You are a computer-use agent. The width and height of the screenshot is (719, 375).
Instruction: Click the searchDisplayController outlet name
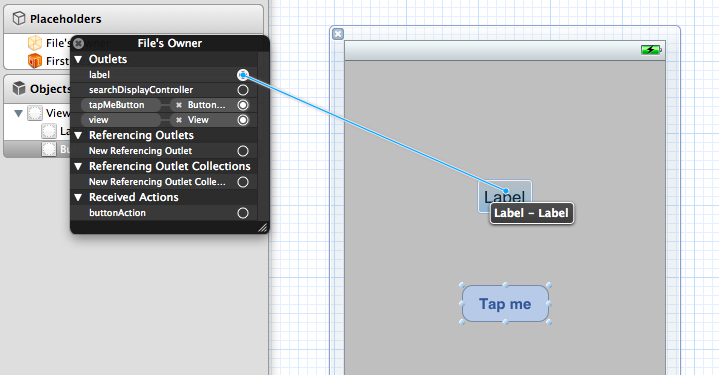[x=141, y=90]
